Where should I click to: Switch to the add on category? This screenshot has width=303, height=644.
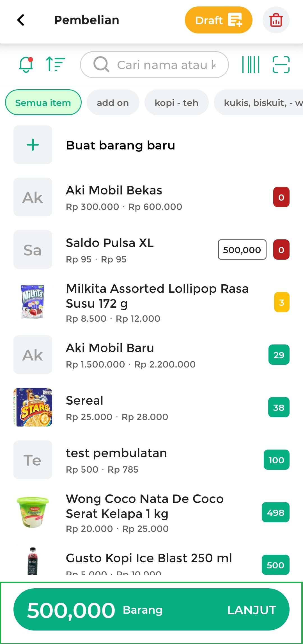point(113,103)
